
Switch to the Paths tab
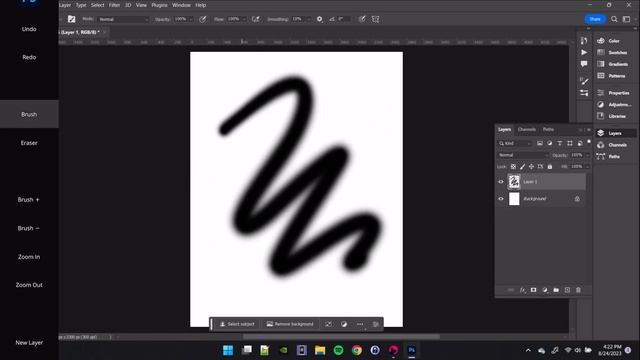[548, 129]
